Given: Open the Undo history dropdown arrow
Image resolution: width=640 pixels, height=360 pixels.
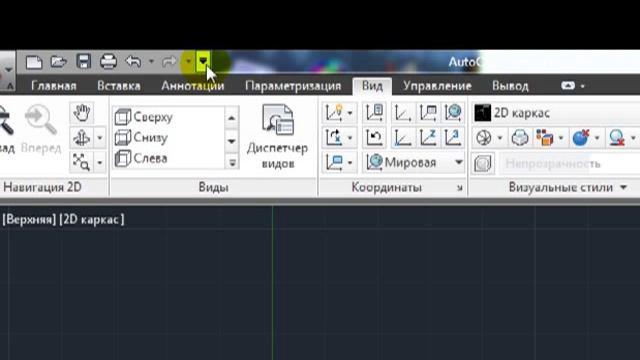Looking at the screenshot, I should click(151, 62).
